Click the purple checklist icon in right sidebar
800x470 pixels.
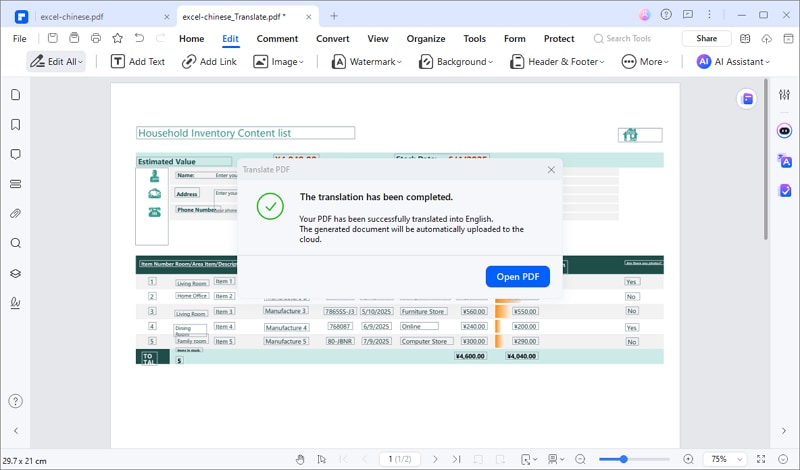tap(785, 190)
